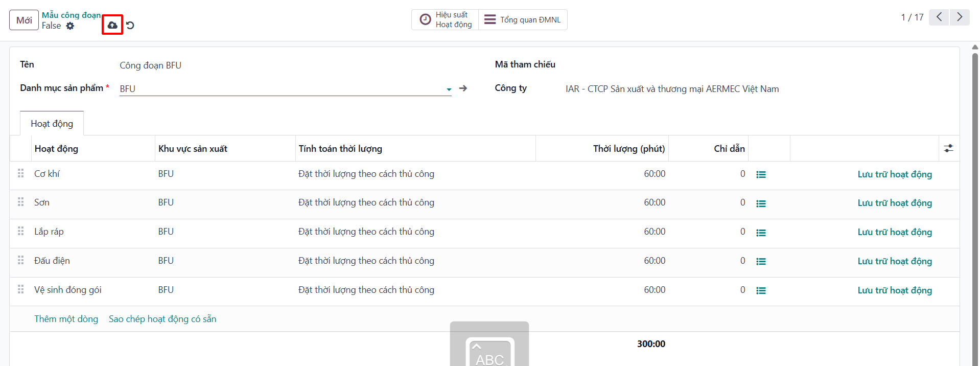Screen dimensions: 980x366
Task: Open instructions list icon for Lắp ráp
Action: coord(761,233)
